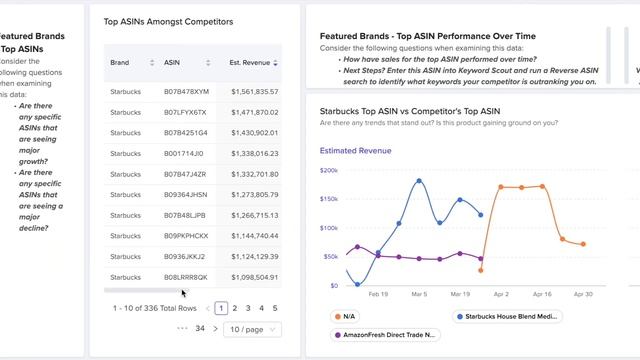The height and width of the screenshot is (360, 640).
Task: Click revenue value $1,561,835.57
Action: tap(255, 92)
